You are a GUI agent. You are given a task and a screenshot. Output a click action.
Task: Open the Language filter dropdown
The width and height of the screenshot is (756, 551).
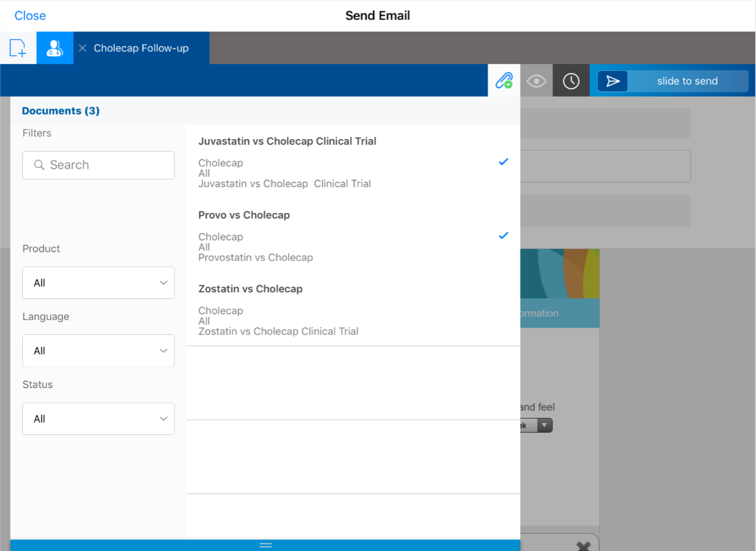tap(98, 351)
